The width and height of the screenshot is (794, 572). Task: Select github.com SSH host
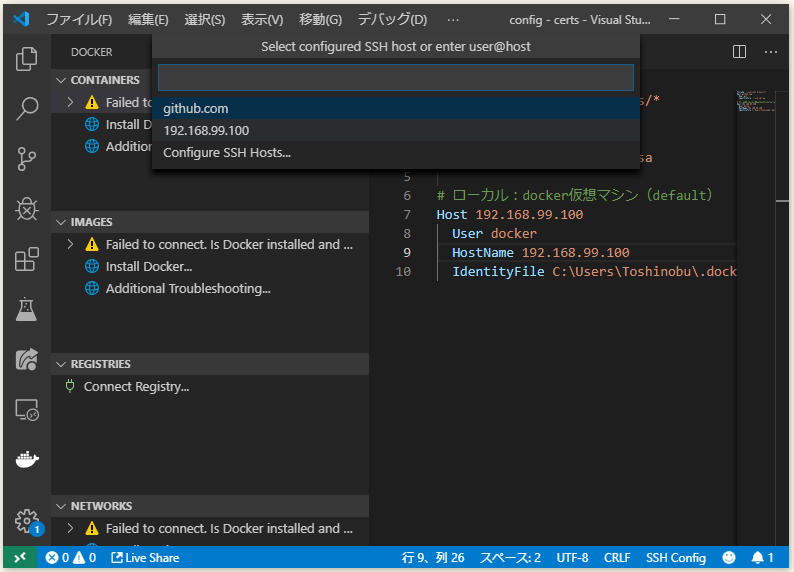click(x=396, y=108)
